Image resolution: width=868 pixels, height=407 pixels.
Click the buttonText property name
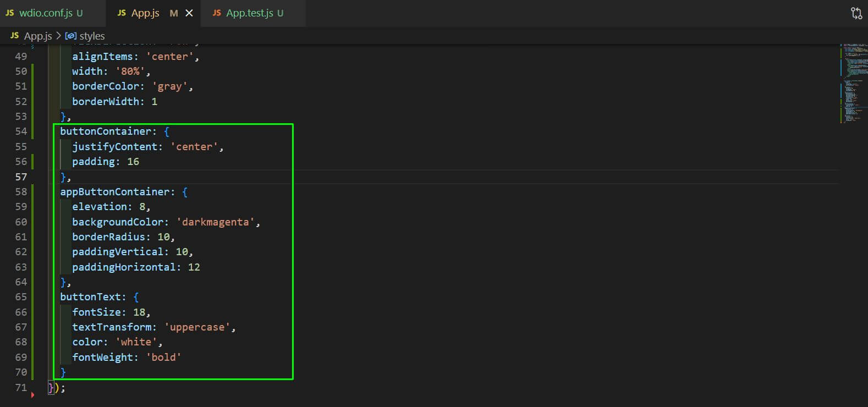coord(90,297)
